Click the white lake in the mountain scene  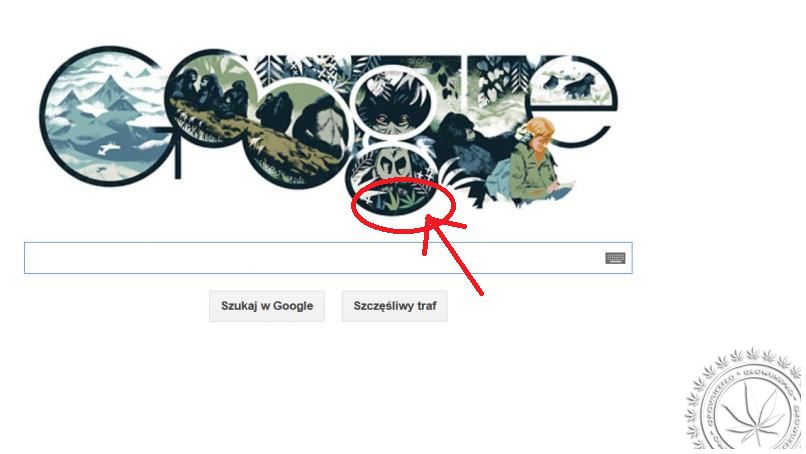108,149
